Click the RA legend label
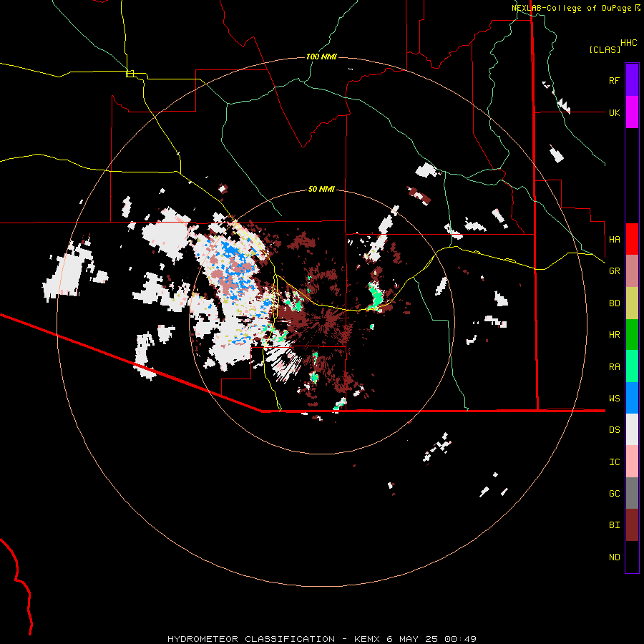 coord(614,367)
